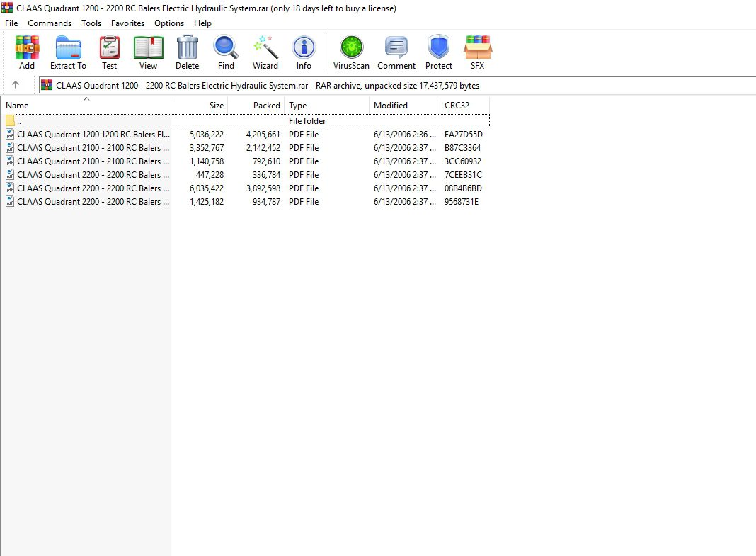
Task: Select the file sized 6,035,422
Action: [x=93, y=188]
